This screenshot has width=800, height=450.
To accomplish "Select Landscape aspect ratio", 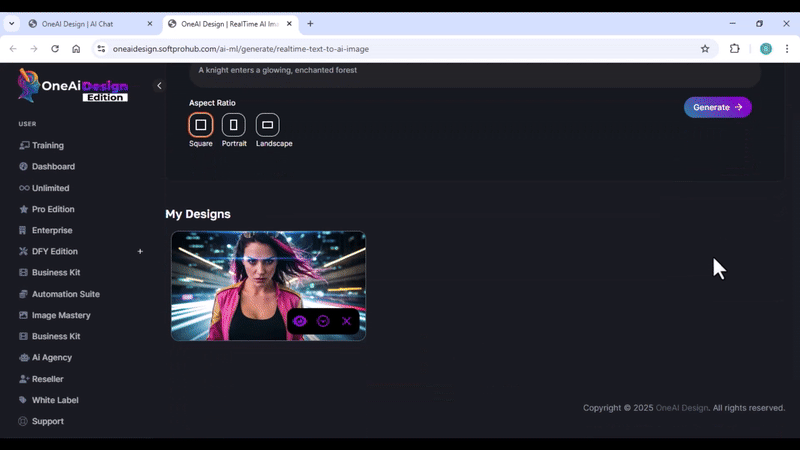I will 267,125.
